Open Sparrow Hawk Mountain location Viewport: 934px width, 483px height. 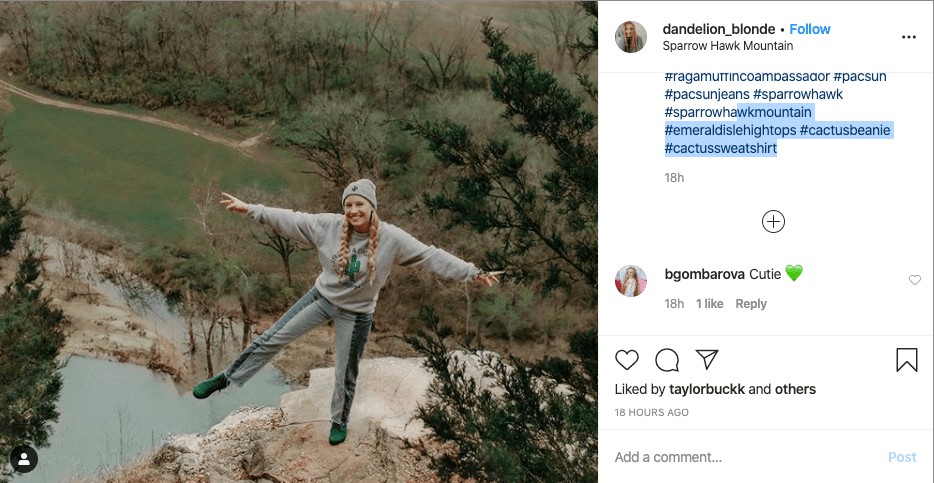(727, 46)
